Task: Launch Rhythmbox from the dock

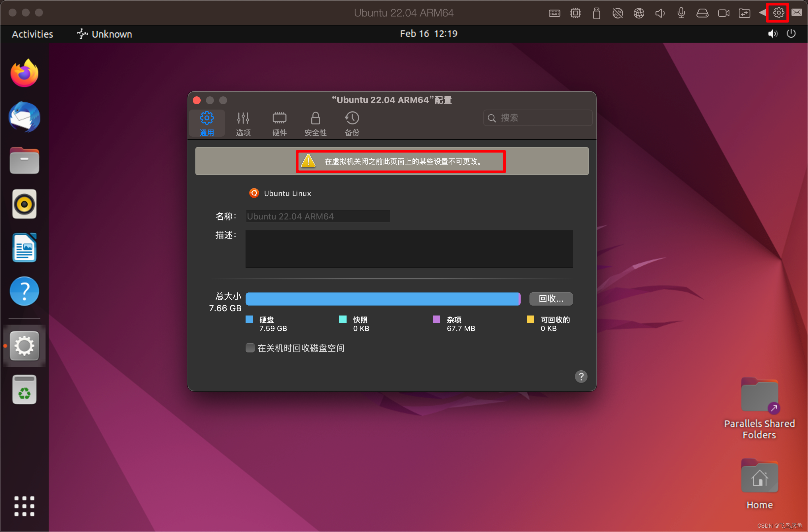Action: point(24,204)
